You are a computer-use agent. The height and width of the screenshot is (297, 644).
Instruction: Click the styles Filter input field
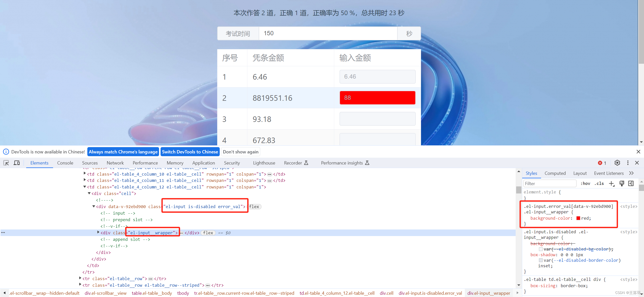[550, 183]
